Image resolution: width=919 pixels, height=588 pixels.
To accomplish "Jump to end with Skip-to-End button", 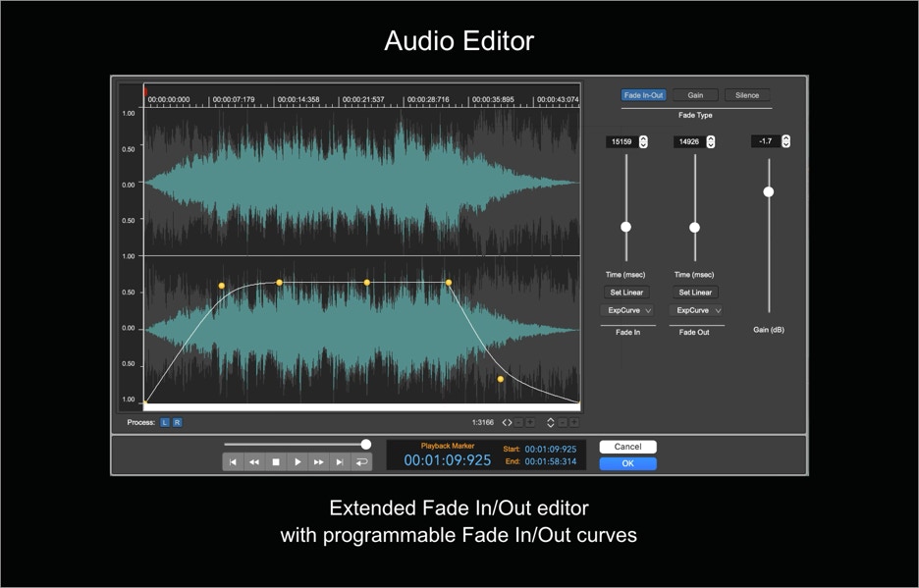I will coord(340,461).
